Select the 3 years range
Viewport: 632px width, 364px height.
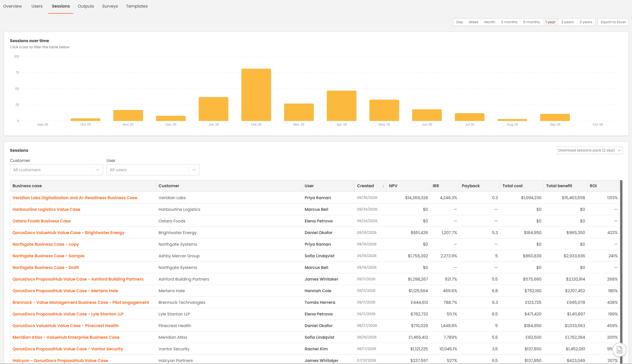click(586, 22)
